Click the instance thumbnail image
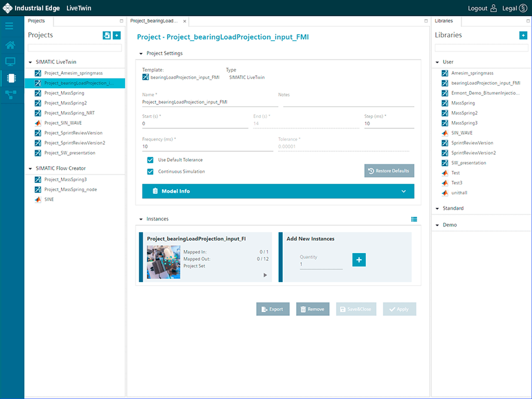Screen dimensions: 532x399 (163, 262)
